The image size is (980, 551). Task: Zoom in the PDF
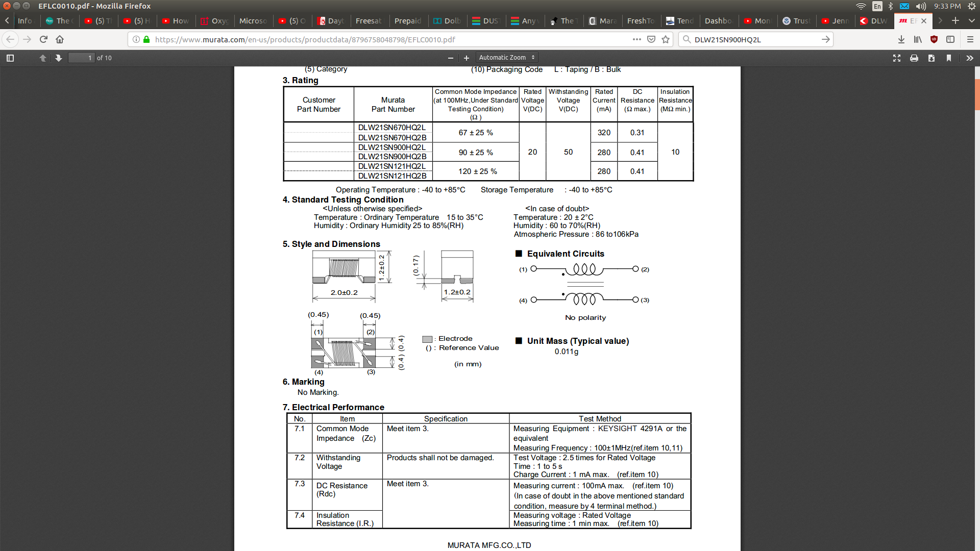pos(467,58)
